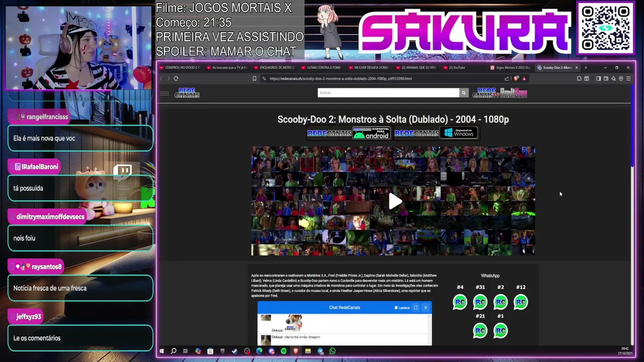Switch to COMPROU NO IFOOD tab
The height and width of the screenshot is (362, 644).
[x=179, y=67]
